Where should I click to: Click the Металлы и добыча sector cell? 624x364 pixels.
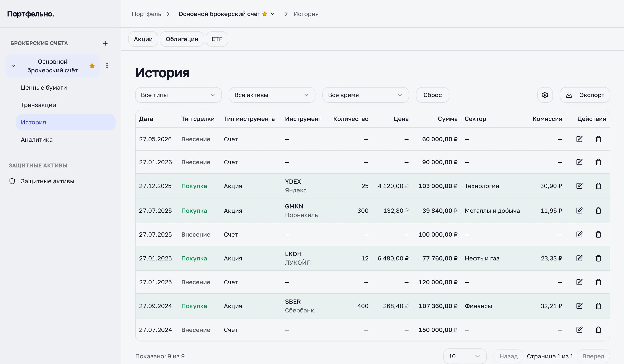(x=492, y=211)
